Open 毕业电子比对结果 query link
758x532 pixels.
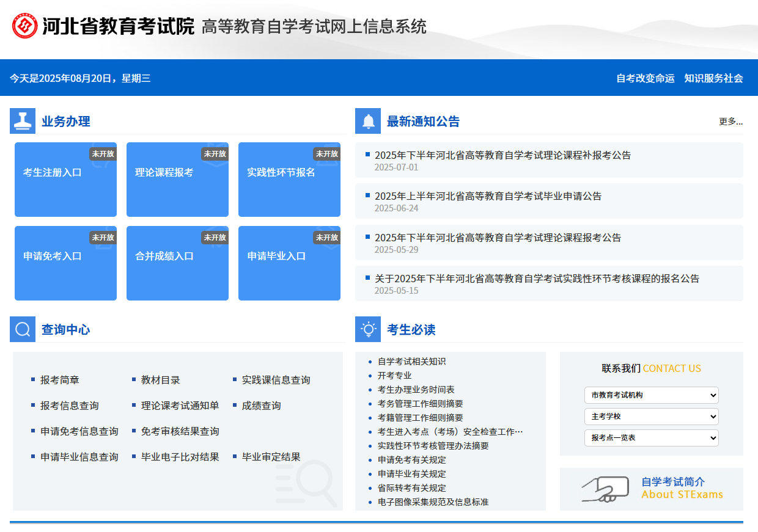point(180,457)
